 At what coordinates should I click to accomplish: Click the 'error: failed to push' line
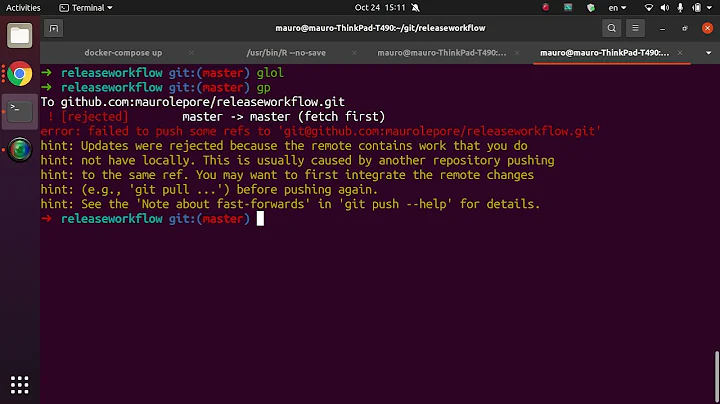point(321,131)
